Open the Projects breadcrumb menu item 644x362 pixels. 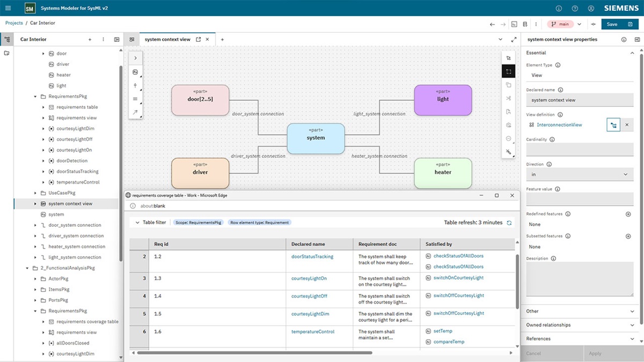(14, 23)
